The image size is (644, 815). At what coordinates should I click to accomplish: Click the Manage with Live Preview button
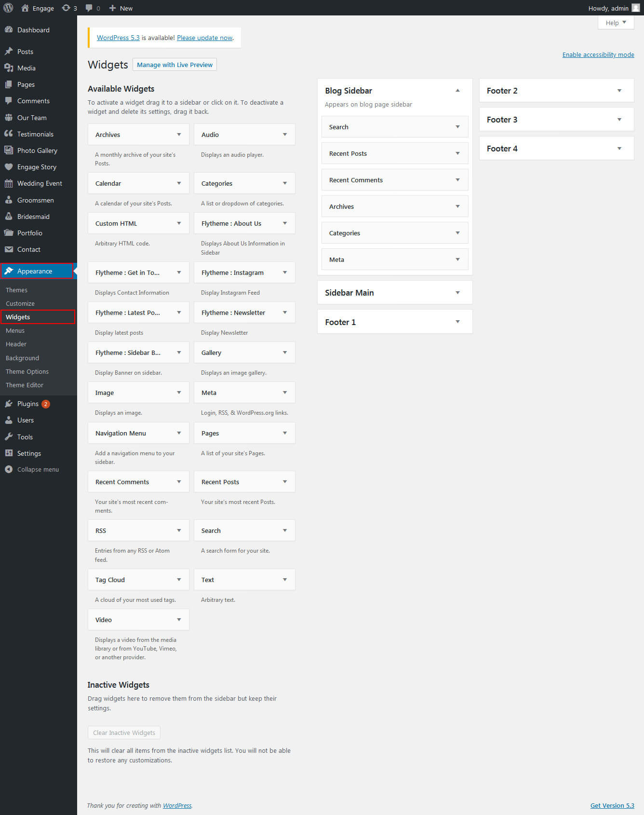(x=174, y=65)
